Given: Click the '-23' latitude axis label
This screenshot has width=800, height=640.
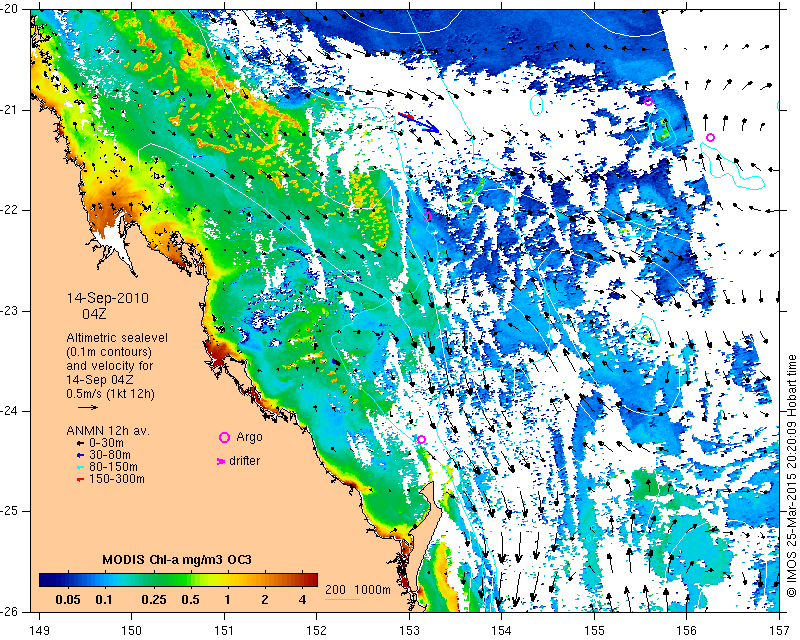Looking at the screenshot, I should (9, 311).
